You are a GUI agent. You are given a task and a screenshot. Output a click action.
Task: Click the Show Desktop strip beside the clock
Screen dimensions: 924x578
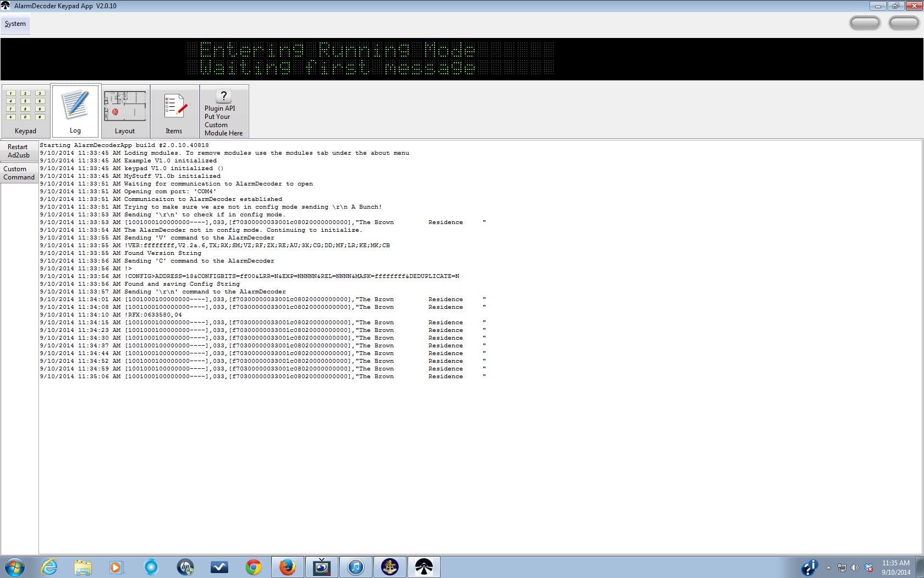(x=920, y=567)
